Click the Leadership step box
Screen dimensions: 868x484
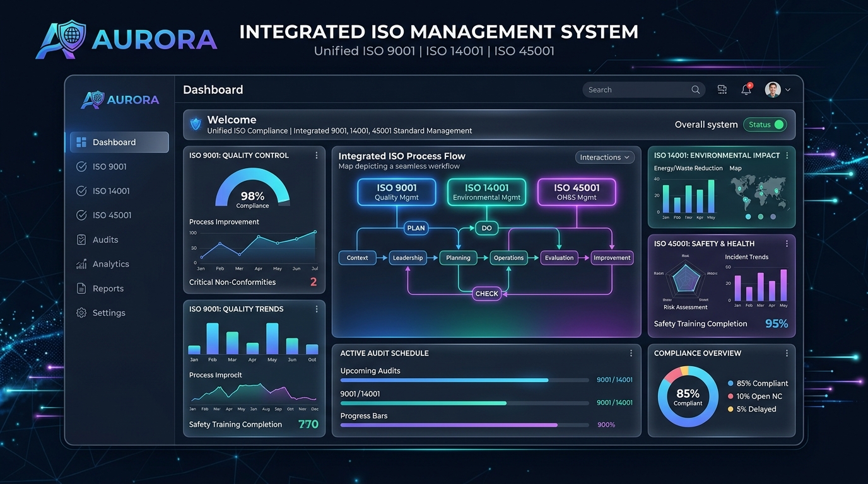(408, 258)
